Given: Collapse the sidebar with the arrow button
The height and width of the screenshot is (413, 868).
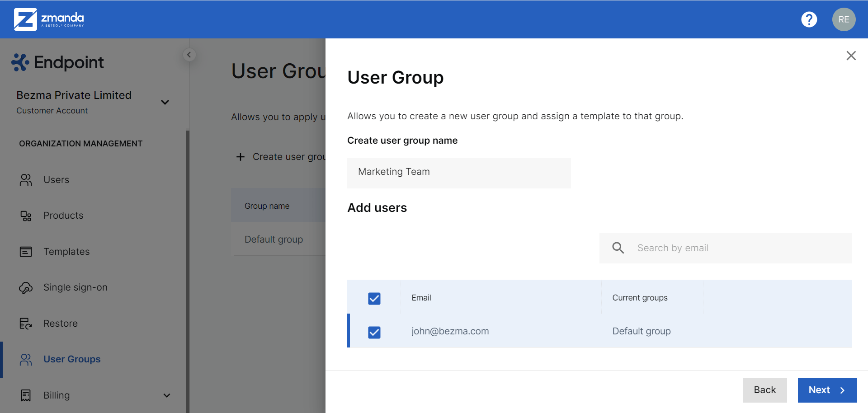Looking at the screenshot, I should (189, 55).
